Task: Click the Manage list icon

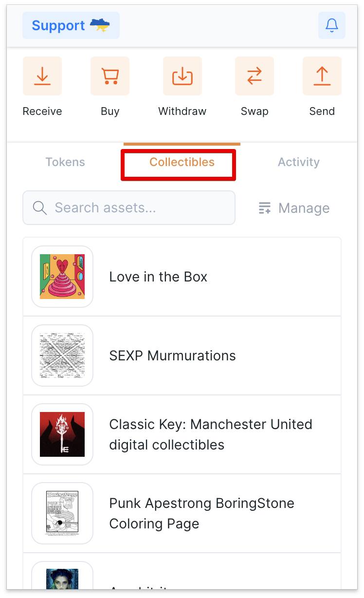Action: (265, 208)
